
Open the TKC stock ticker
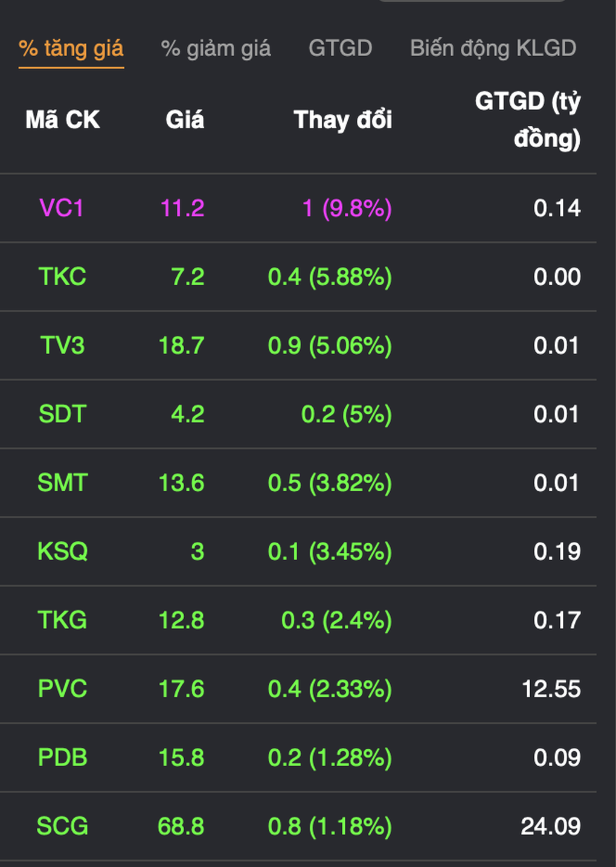62,277
